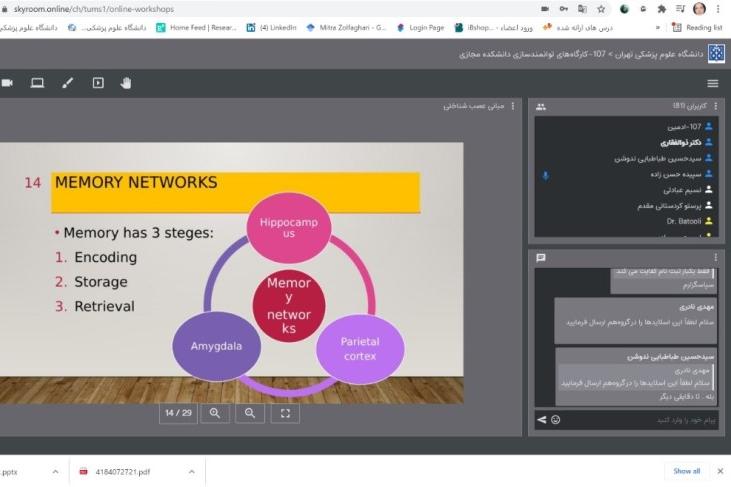Open users panel three-dot options menu
This screenshot has width=731, height=487.
tap(715, 106)
